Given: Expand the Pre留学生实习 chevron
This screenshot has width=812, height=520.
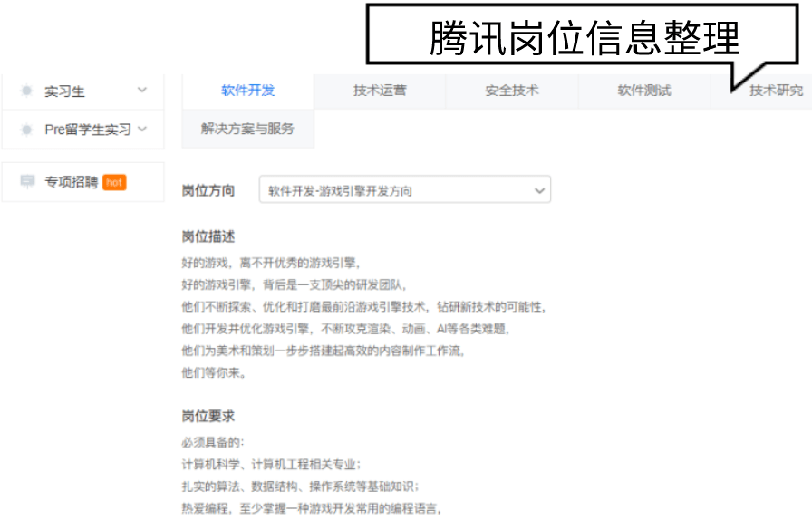Looking at the screenshot, I should [x=142, y=129].
